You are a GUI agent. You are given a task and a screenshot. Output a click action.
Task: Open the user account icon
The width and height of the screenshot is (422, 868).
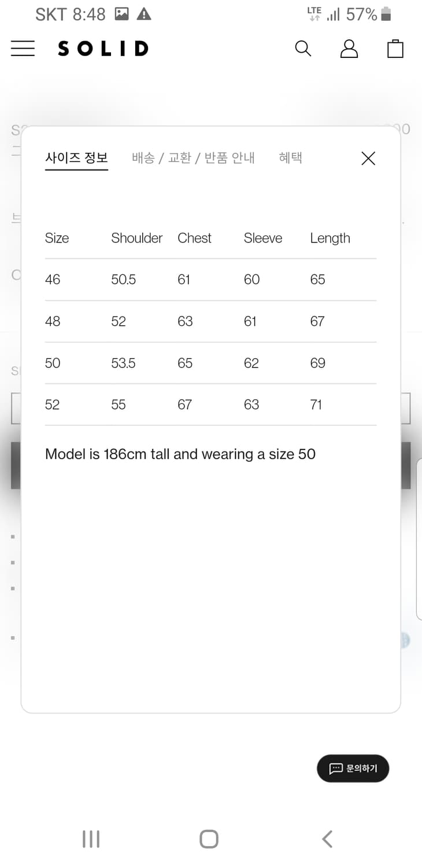coord(349,49)
